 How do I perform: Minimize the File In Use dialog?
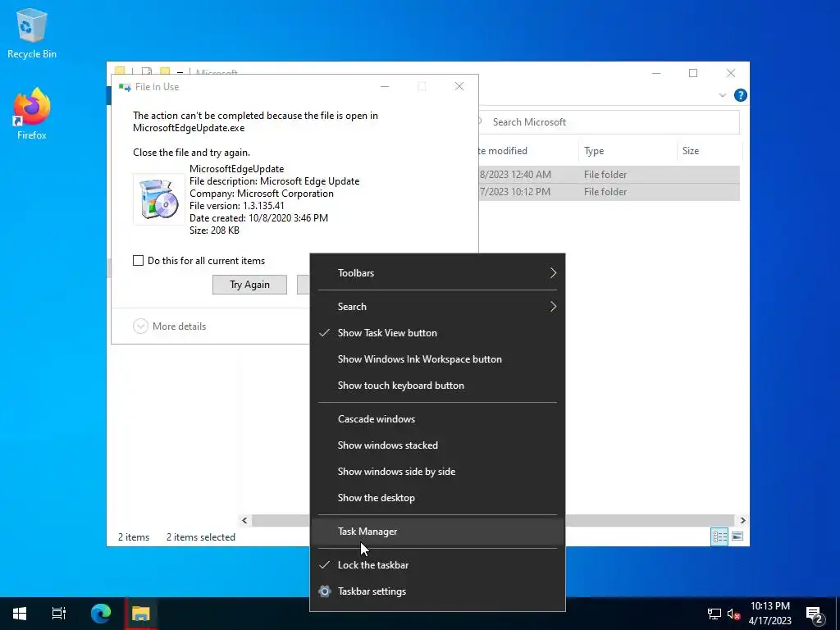pos(385,87)
